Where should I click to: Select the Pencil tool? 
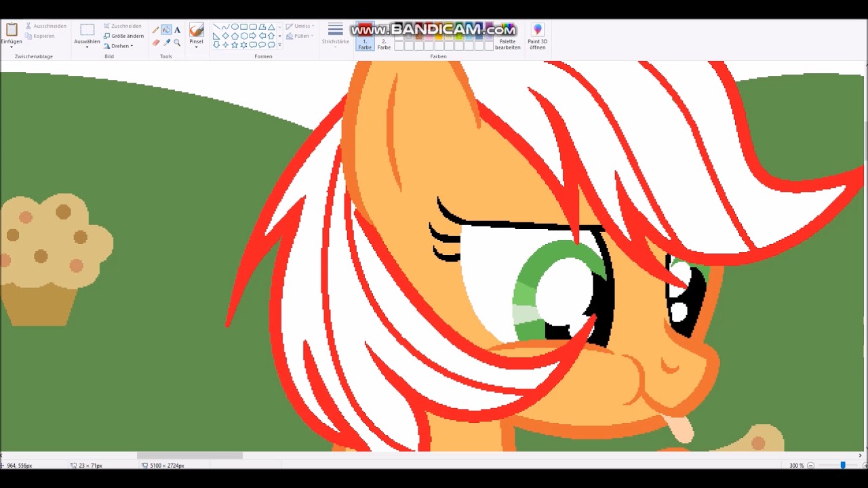coord(156,30)
